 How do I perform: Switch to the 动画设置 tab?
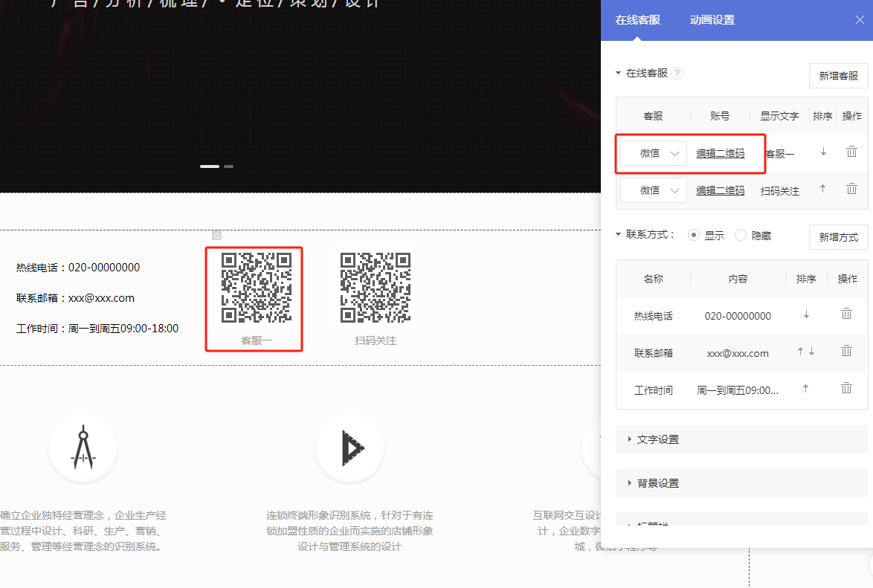click(712, 20)
